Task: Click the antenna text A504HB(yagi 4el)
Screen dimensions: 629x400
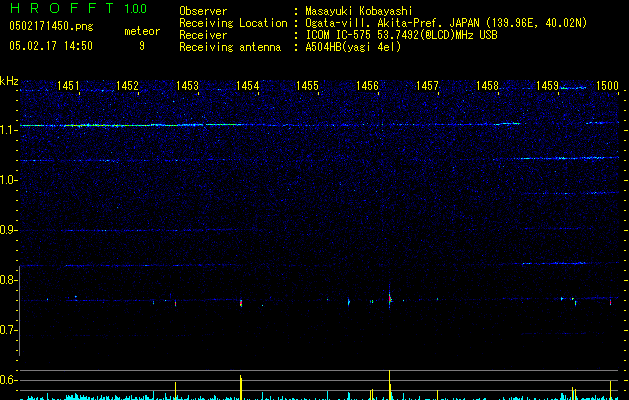Action: click(353, 47)
